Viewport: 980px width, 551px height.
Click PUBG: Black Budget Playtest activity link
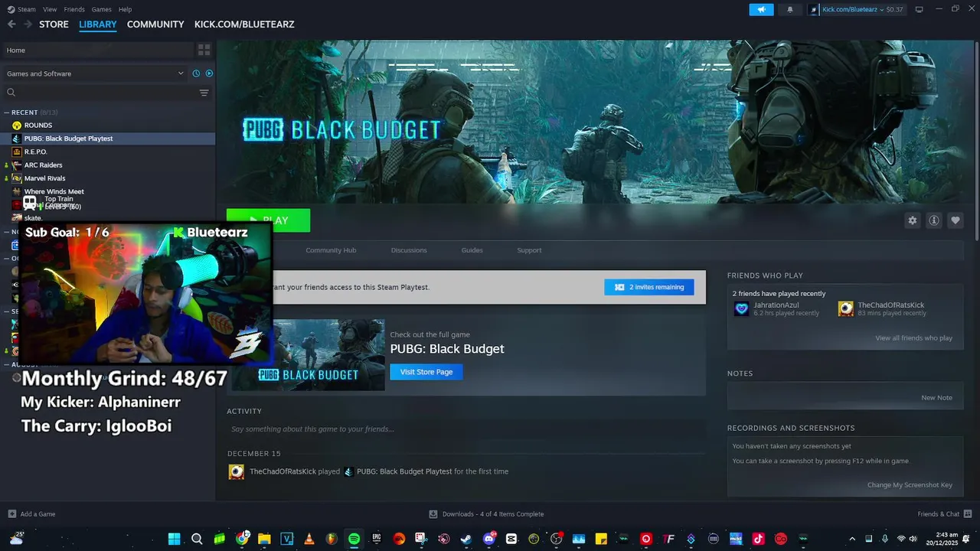404,471
